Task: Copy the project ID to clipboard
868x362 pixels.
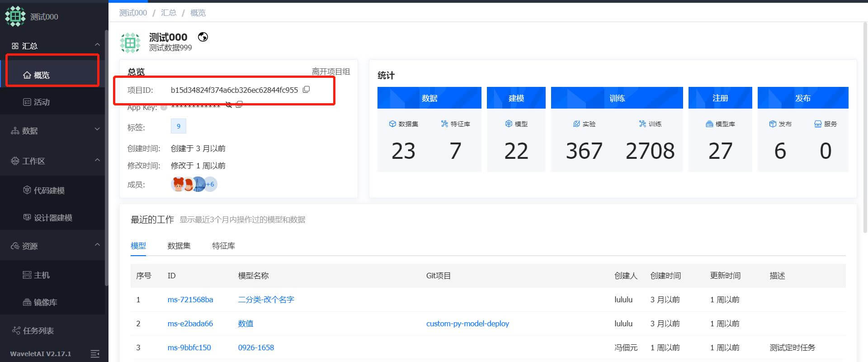Action: point(306,90)
